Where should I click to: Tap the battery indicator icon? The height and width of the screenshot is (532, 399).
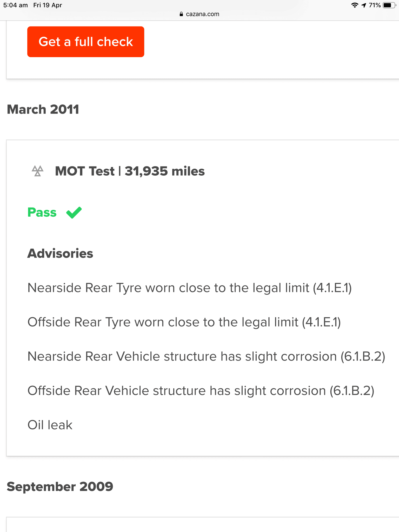389,5
